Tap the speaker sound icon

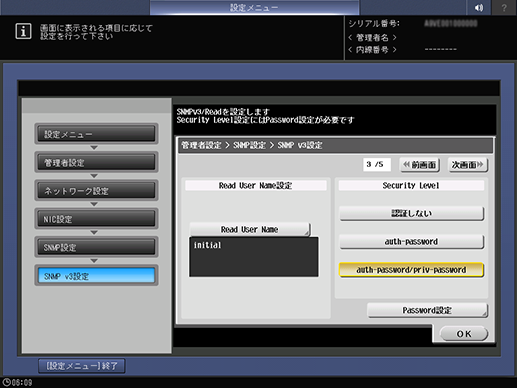pos(479,7)
